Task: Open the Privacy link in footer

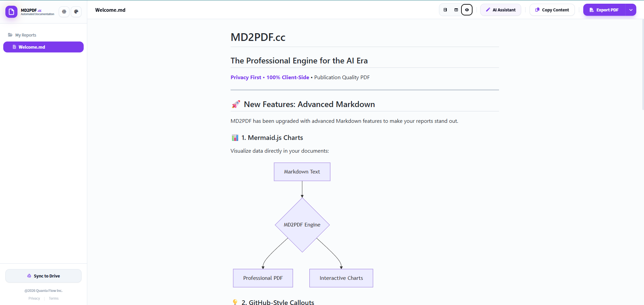Action: [34, 298]
